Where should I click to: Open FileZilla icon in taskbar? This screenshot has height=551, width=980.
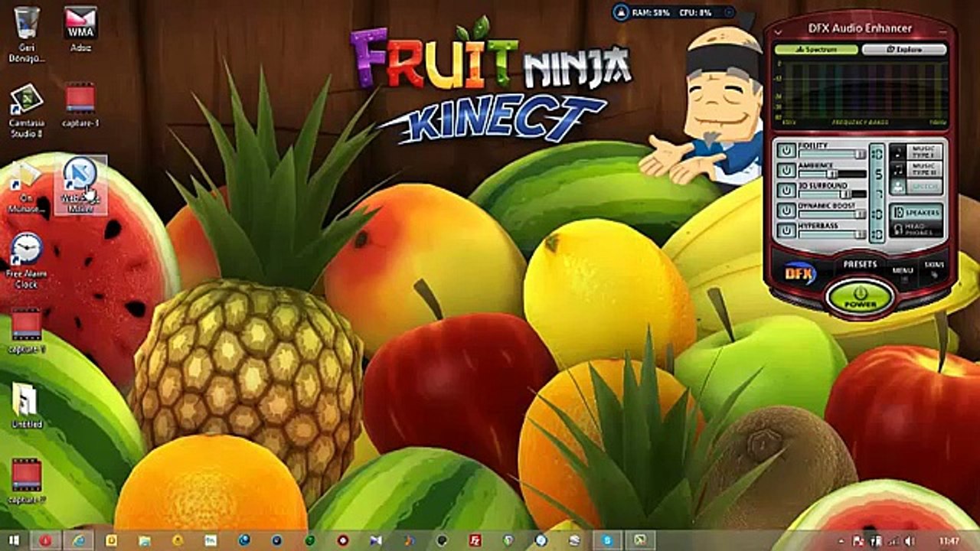tap(475, 540)
